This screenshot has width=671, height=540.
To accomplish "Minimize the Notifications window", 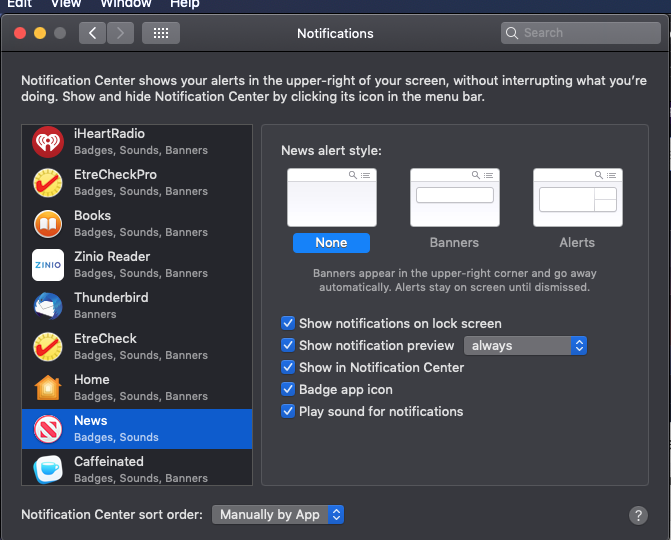I will pyautogui.click(x=40, y=33).
